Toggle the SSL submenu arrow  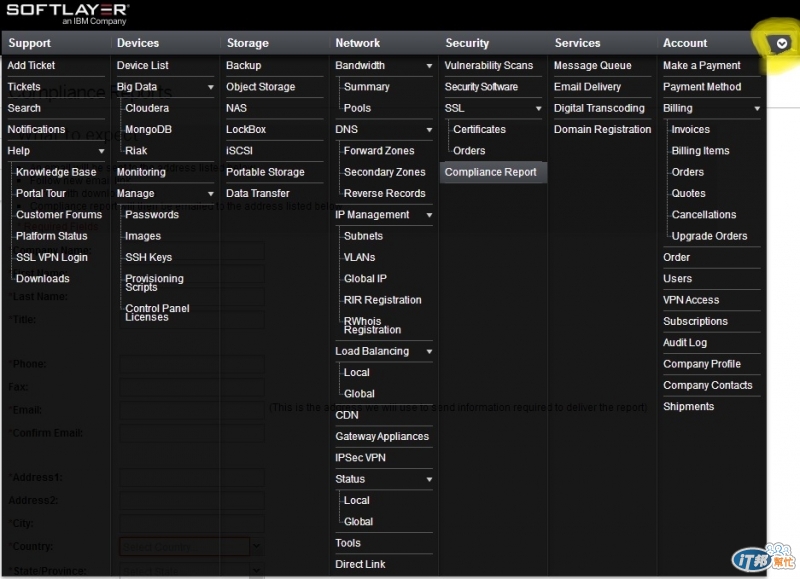click(538, 109)
